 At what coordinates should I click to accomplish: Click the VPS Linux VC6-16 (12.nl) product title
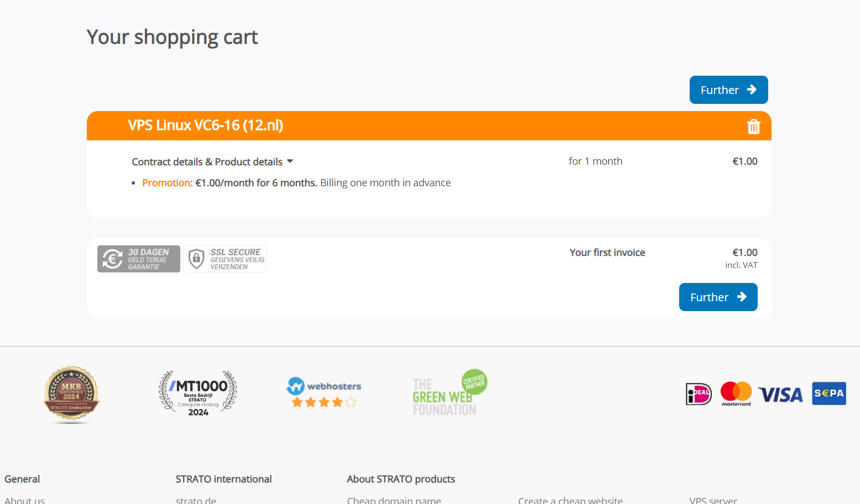[x=205, y=125]
